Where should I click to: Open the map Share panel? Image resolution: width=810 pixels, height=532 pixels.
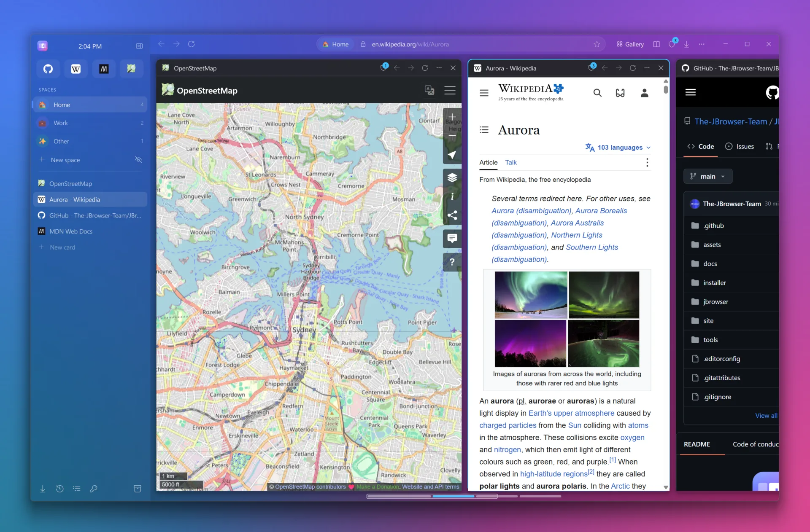pyautogui.click(x=452, y=215)
